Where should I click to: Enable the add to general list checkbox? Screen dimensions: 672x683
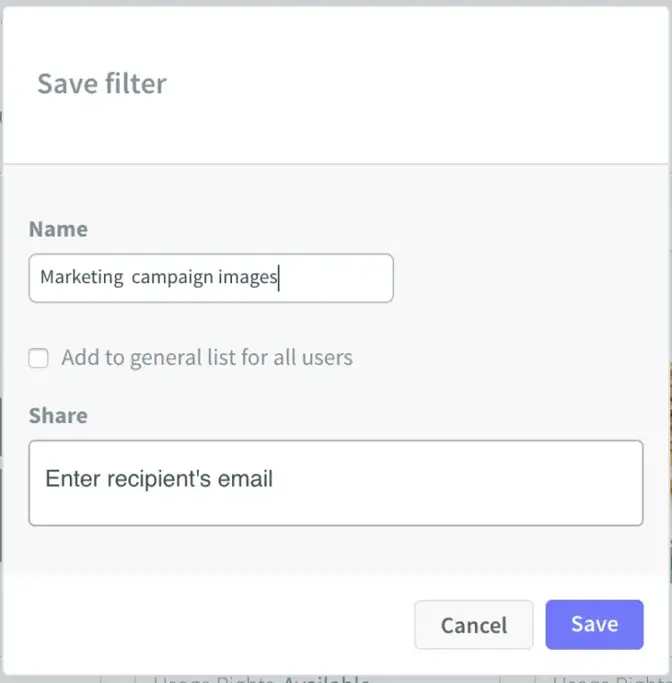coord(39,358)
